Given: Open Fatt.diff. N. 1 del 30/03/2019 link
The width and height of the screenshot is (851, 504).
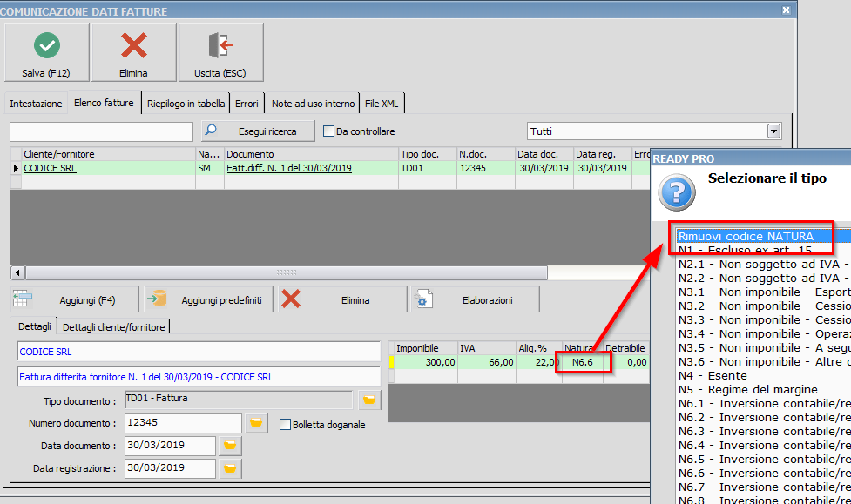Looking at the screenshot, I should click(289, 168).
